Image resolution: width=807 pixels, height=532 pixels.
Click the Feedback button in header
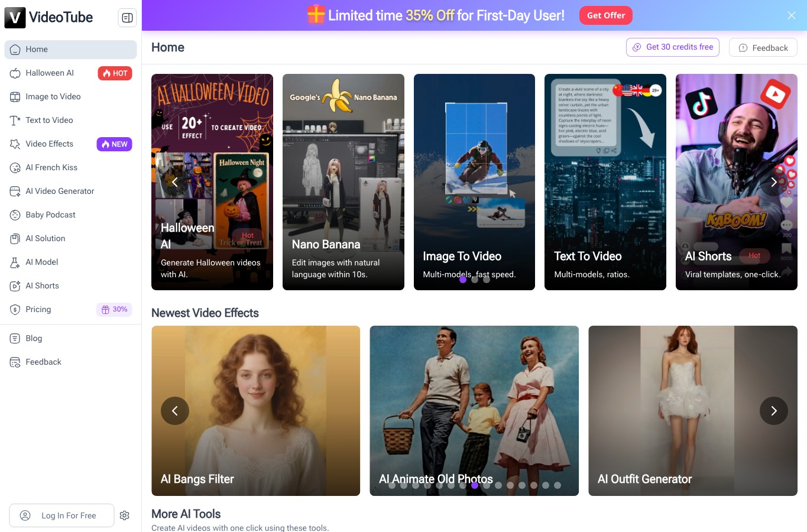click(763, 48)
